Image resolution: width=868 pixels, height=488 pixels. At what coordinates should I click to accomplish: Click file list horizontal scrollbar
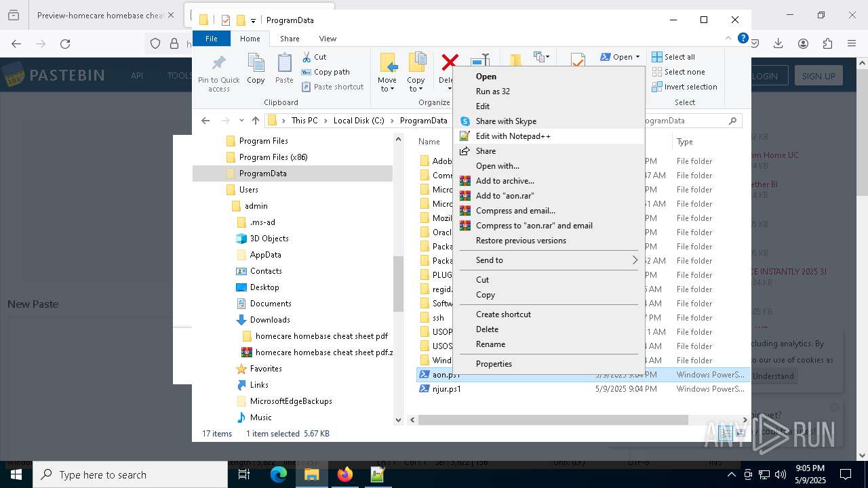pos(552,420)
